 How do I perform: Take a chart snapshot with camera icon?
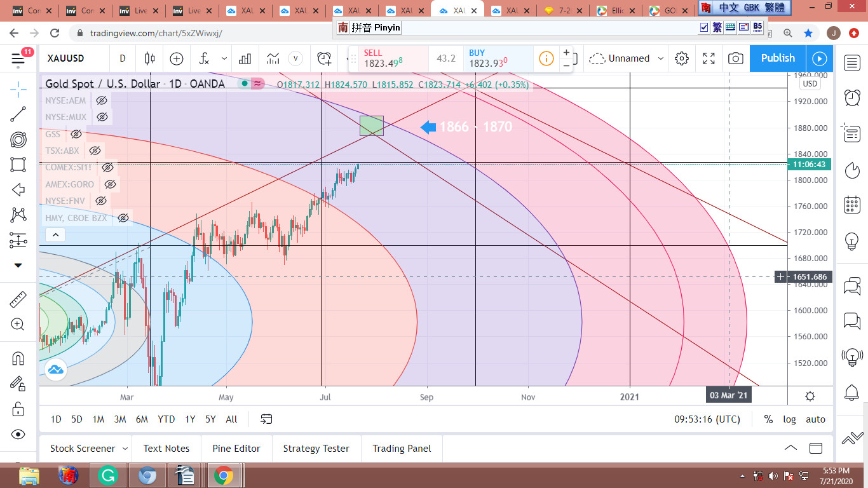click(735, 58)
